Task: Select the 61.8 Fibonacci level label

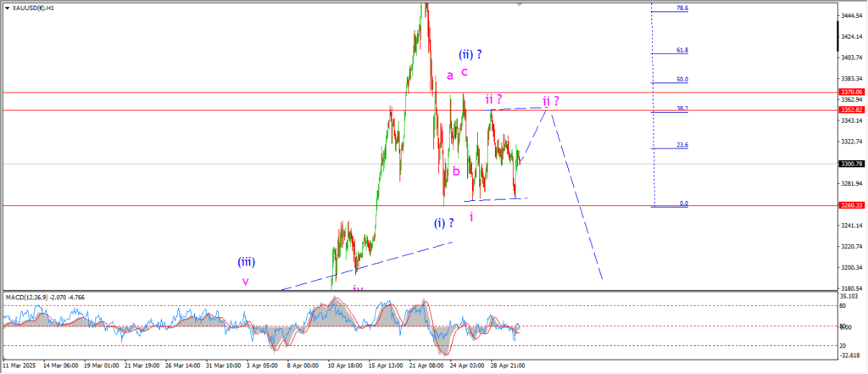Action: click(682, 50)
